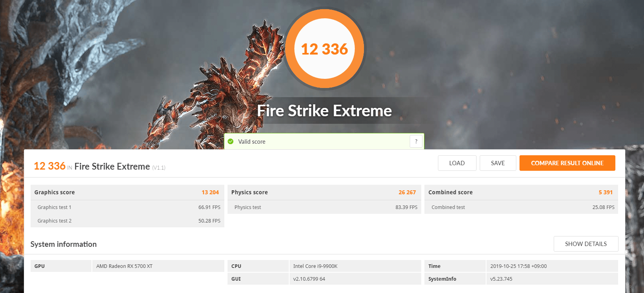Click the green valid score checkmark icon

click(231, 141)
